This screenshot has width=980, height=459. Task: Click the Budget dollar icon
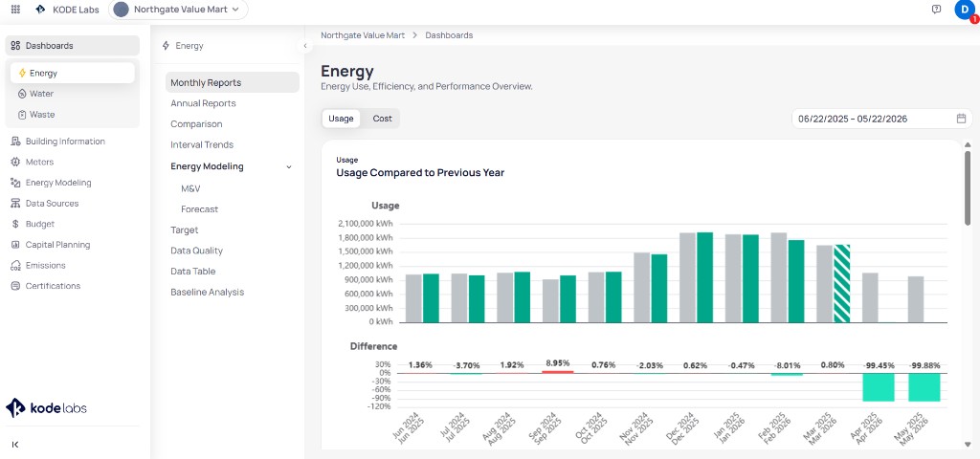[15, 224]
